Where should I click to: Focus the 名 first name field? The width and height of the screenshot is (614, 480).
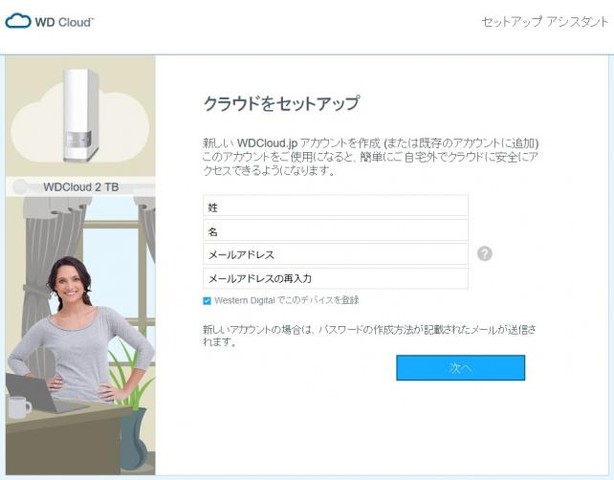coord(336,230)
